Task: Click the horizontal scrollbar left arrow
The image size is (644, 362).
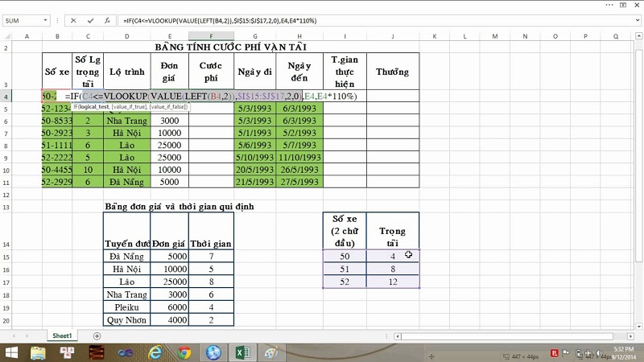Action: point(397,336)
